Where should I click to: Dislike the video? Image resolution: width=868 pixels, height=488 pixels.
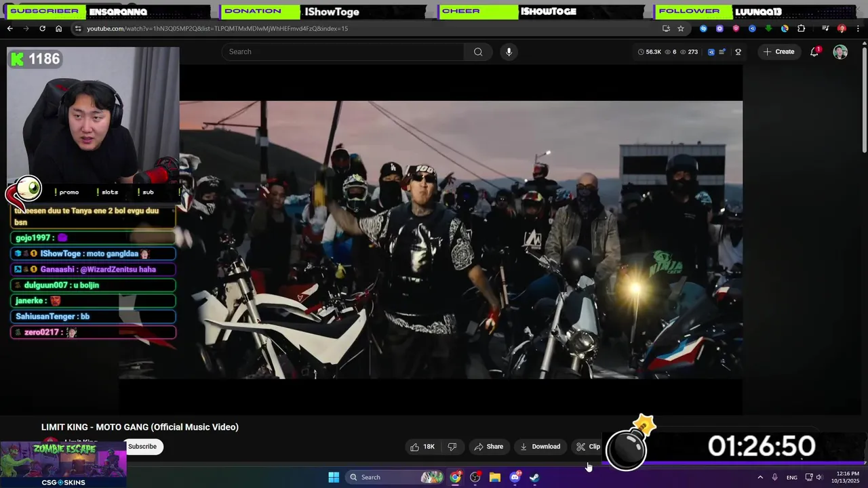point(452,447)
